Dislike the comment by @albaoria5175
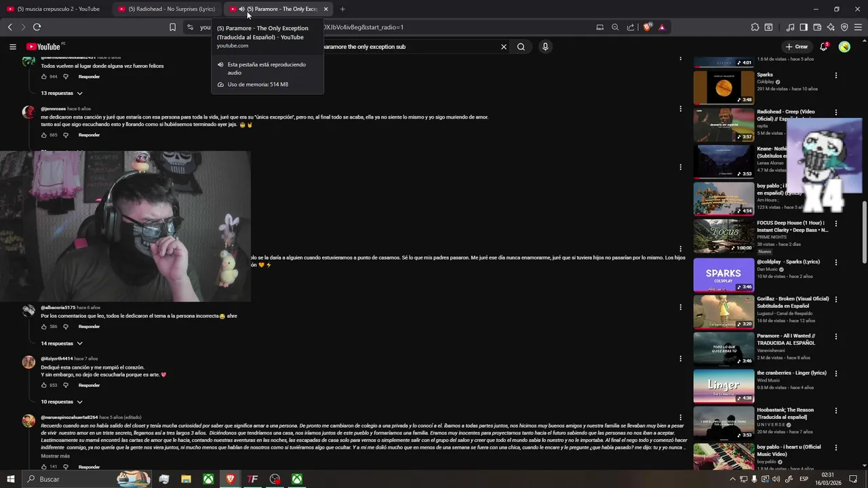 (x=66, y=327)
